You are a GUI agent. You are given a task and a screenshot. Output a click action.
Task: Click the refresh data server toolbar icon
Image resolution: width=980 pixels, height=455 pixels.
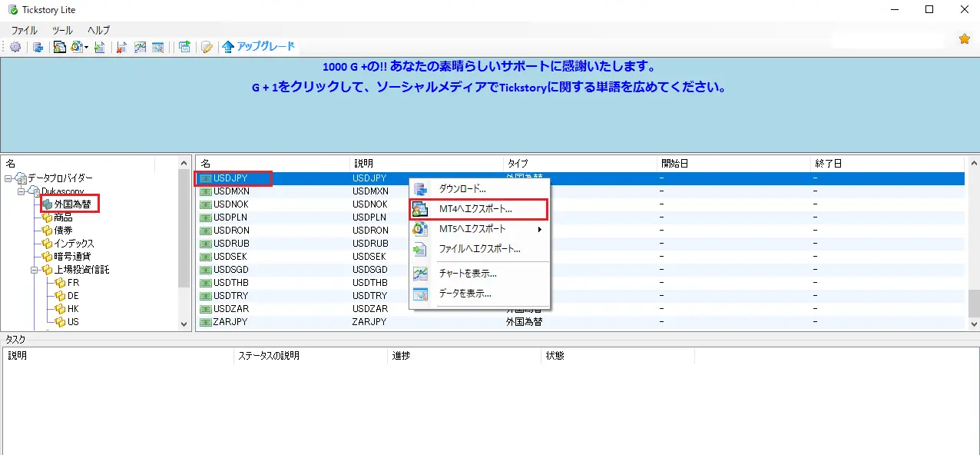click(38, 47)
